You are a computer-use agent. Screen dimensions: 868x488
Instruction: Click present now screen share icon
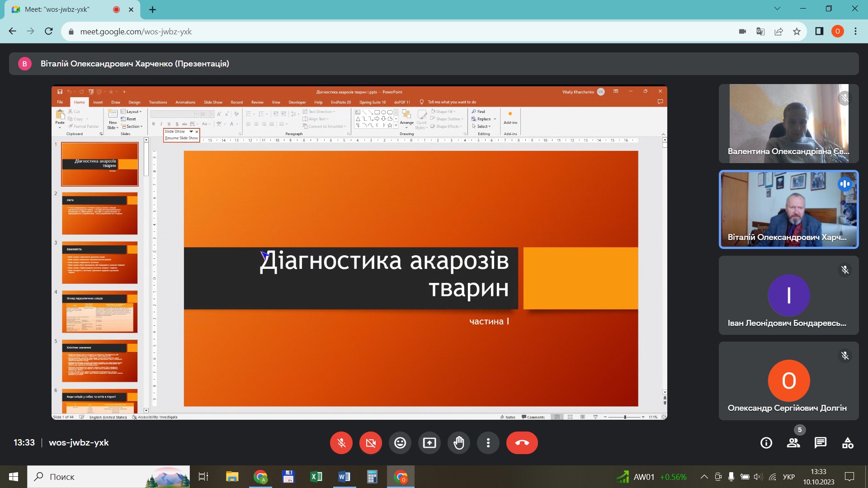point(429,443)
